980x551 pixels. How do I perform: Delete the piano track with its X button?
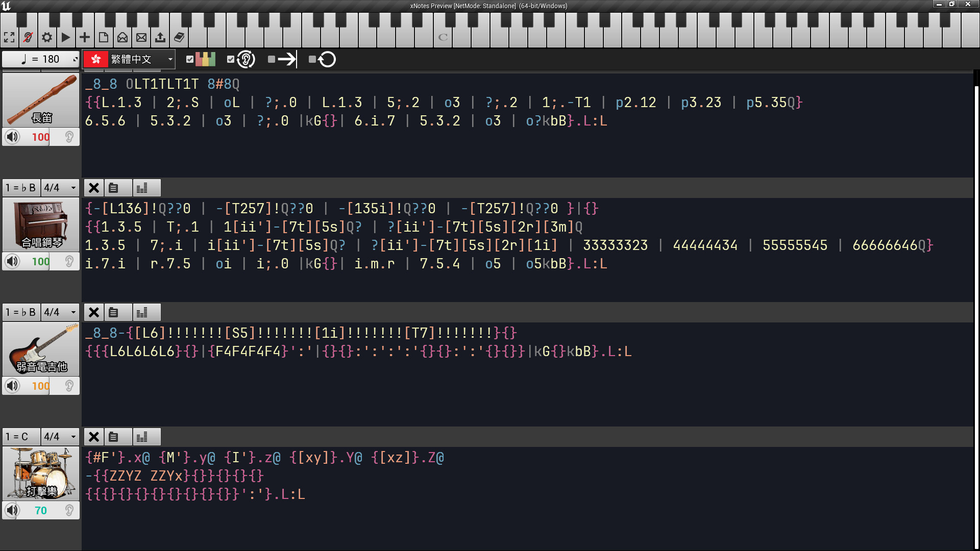[x=94, y=188]
